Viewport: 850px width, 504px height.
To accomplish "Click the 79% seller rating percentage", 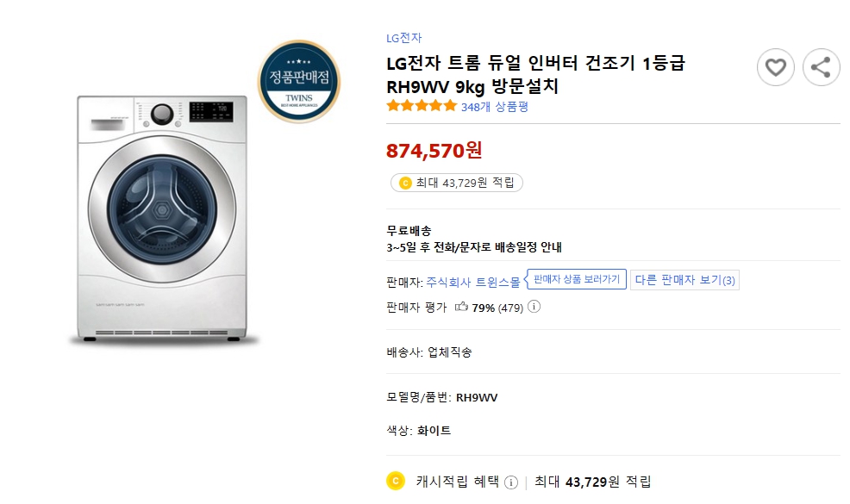I will coord(483,308).
